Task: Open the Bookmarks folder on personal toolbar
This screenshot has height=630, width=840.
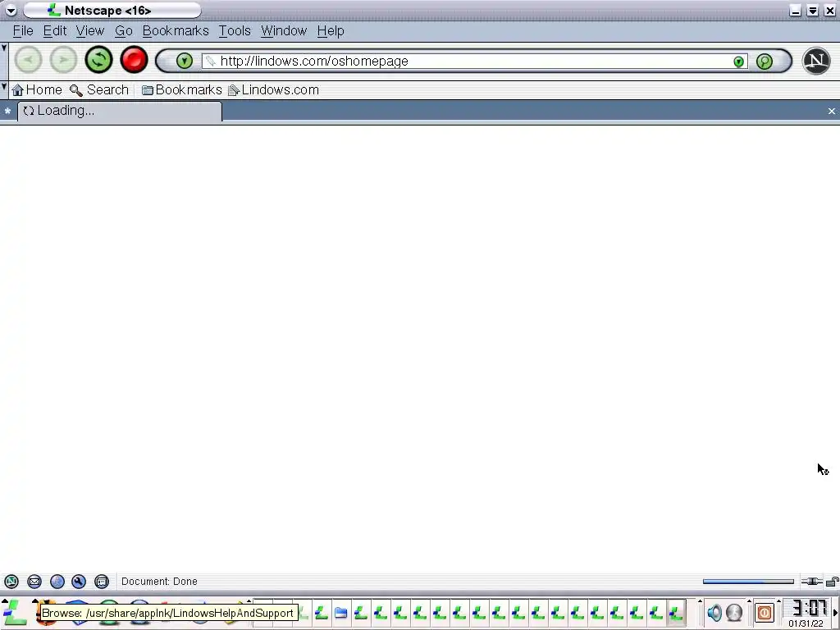Action: pos(181,90)
